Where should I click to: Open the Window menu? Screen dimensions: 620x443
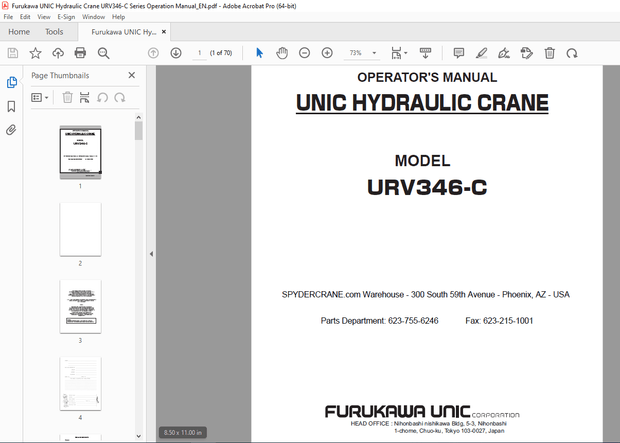[x=93, y=17]
